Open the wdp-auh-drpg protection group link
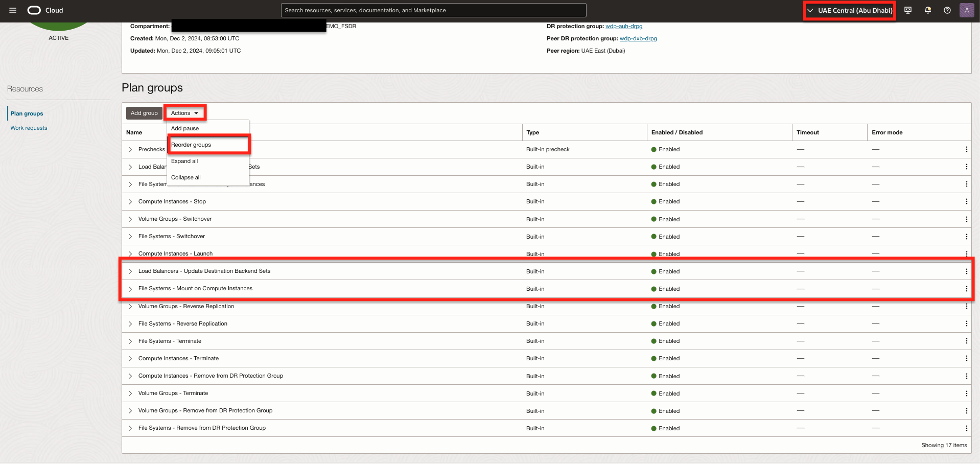Viewport: 980px width, 464px height. (624, 26)
